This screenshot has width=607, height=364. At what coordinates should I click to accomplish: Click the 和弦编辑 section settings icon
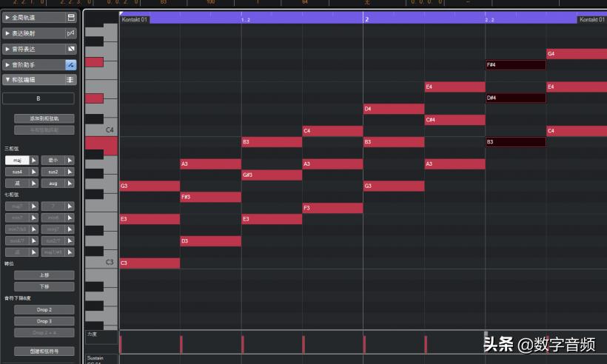pyautogui.click(x=70, y=80)
